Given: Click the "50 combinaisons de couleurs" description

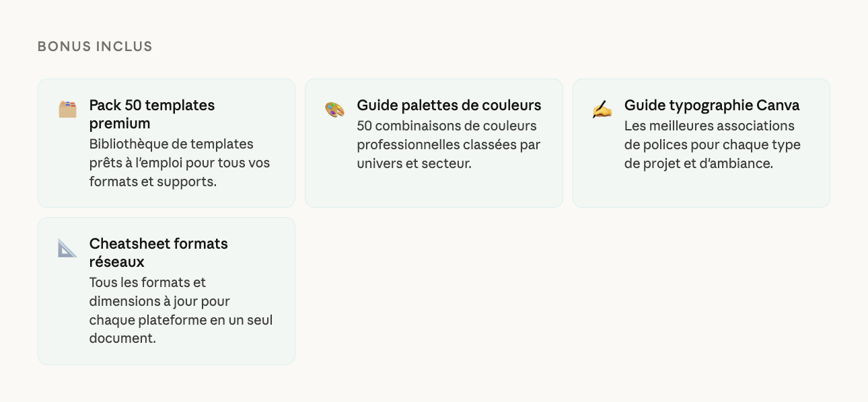Looking at the screenshot, I should coord(446,126).
